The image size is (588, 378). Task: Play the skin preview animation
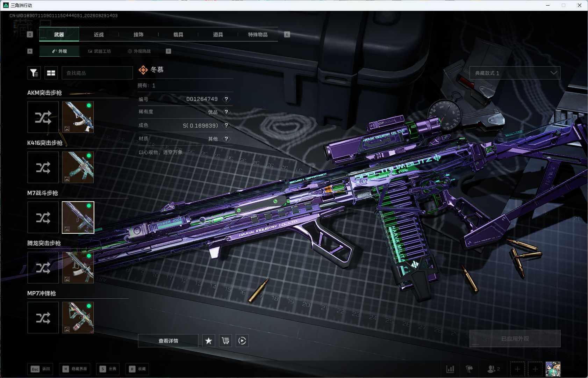[242, 341]
